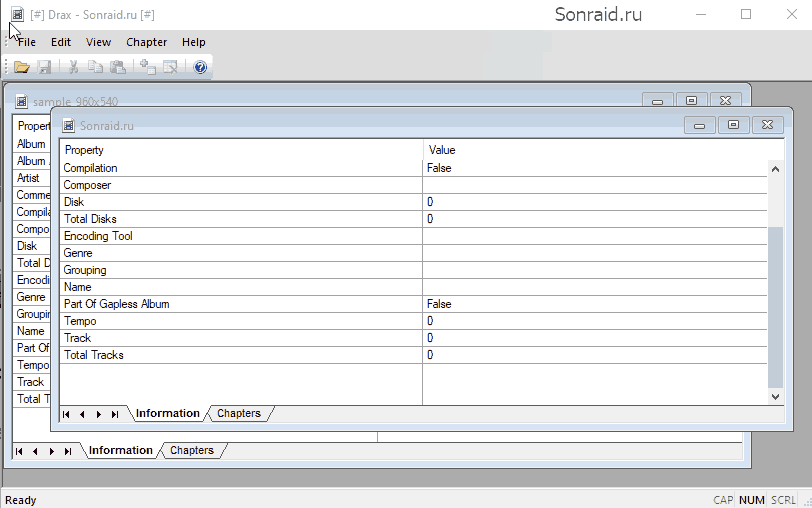Click the Name value cell
Viewport: 812px width, 508px height.
(594, 287)
